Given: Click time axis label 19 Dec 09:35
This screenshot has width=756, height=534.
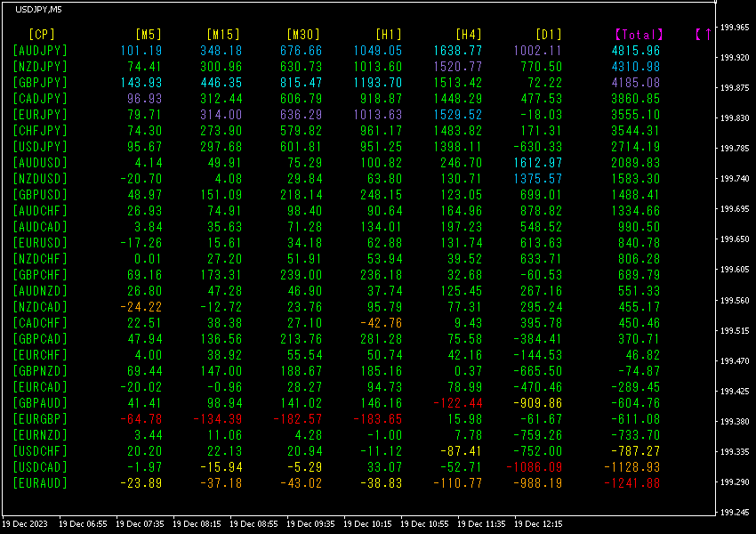Looking at the screenshot, I should (310, 524).
